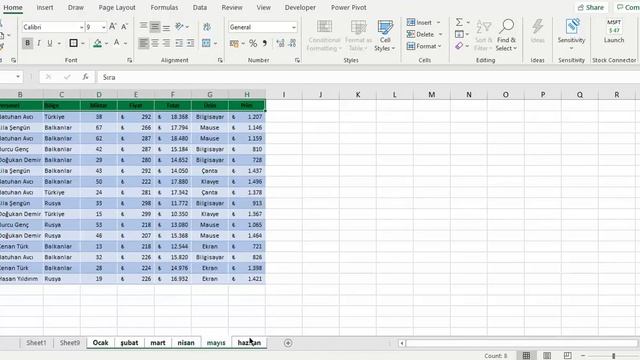Screen dimensions: 640x360
Task: Decrease indent in Alignment group
Action: tap(179, 43)
